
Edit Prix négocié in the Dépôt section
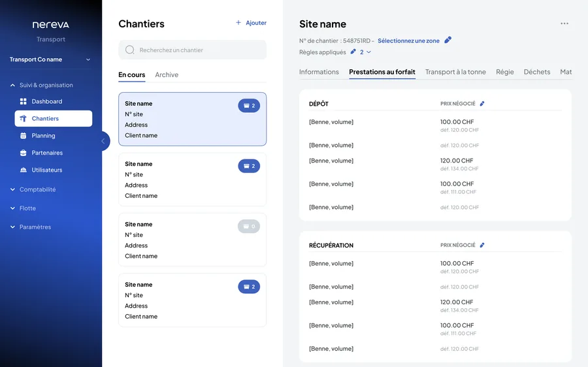coord(482,103)
